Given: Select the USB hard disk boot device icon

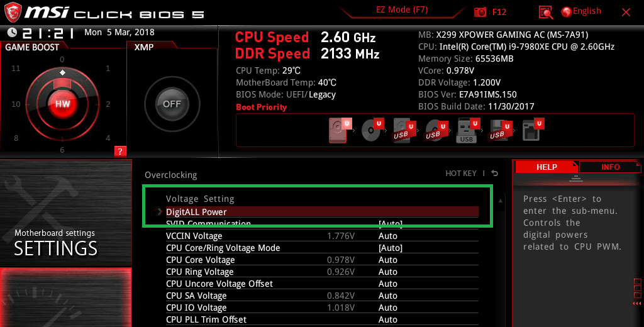Looking at the screenshot, I should pyautogui.click(x=404, y=130).
